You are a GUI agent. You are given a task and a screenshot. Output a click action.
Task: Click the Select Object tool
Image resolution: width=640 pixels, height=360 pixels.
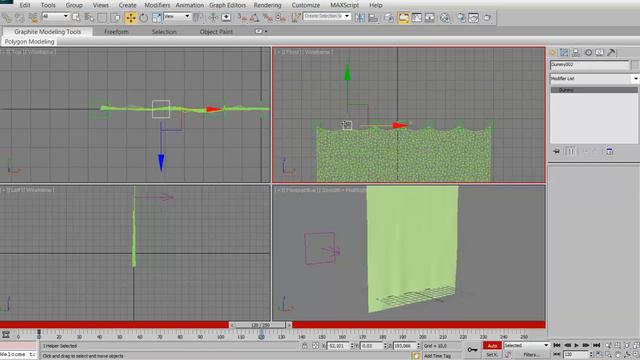point(76,18)
